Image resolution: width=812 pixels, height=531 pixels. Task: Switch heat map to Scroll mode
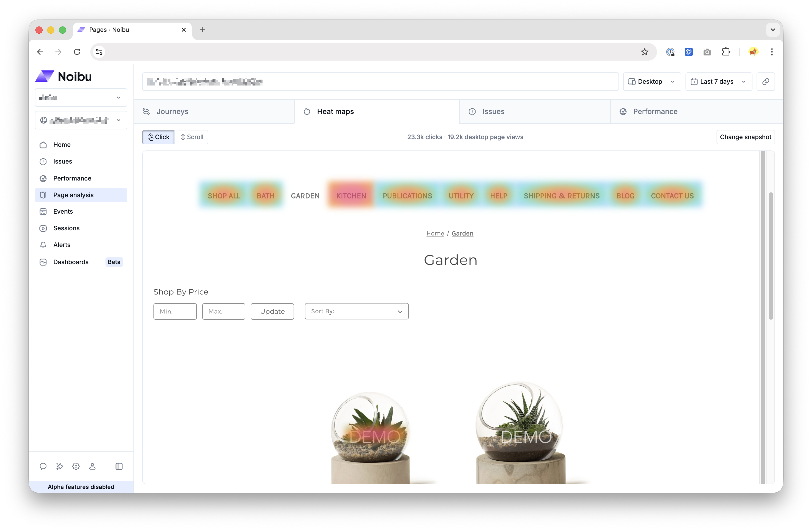[x=191, y=137]
